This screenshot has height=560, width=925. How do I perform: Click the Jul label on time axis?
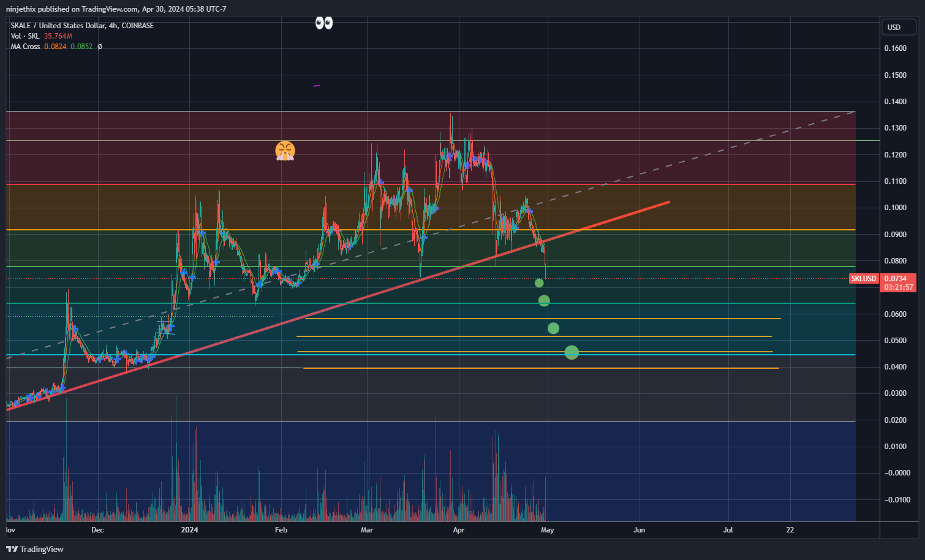coord(728,530)
